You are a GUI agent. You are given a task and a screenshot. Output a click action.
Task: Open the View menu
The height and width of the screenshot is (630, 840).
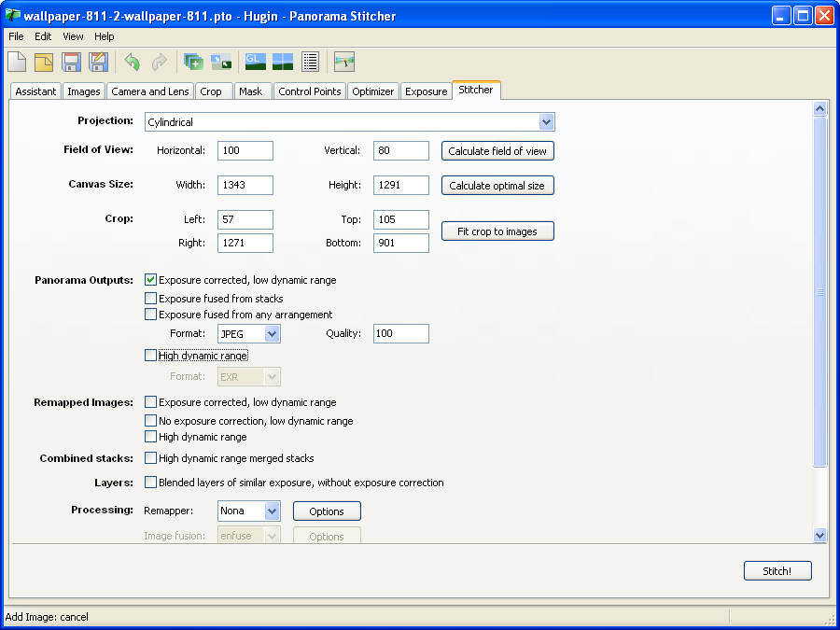coord(73,36)
